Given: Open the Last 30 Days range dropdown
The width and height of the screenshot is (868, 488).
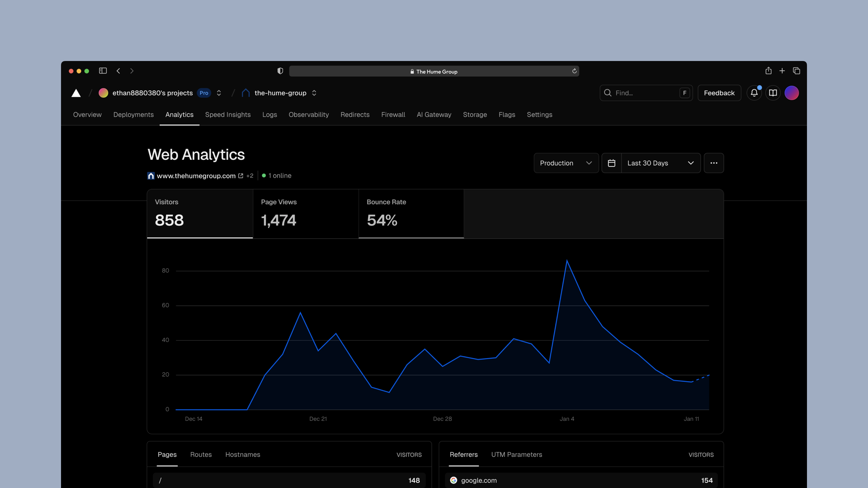Looking at the screenshot, I should point(660,163).
